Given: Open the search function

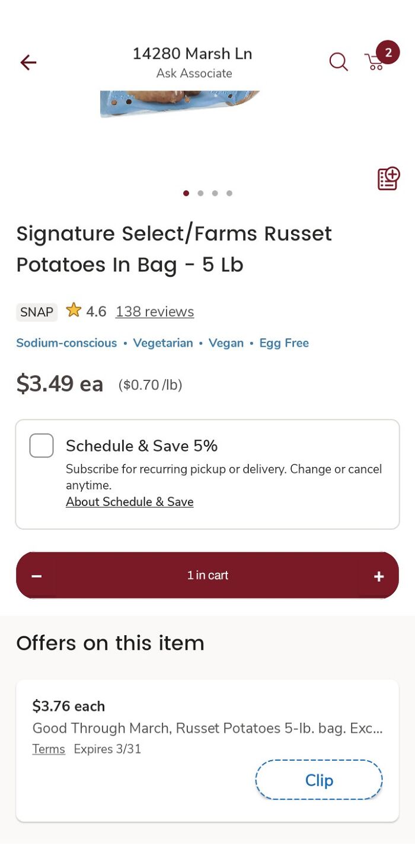Looking at the screenshot, I should tap(338, 62).
